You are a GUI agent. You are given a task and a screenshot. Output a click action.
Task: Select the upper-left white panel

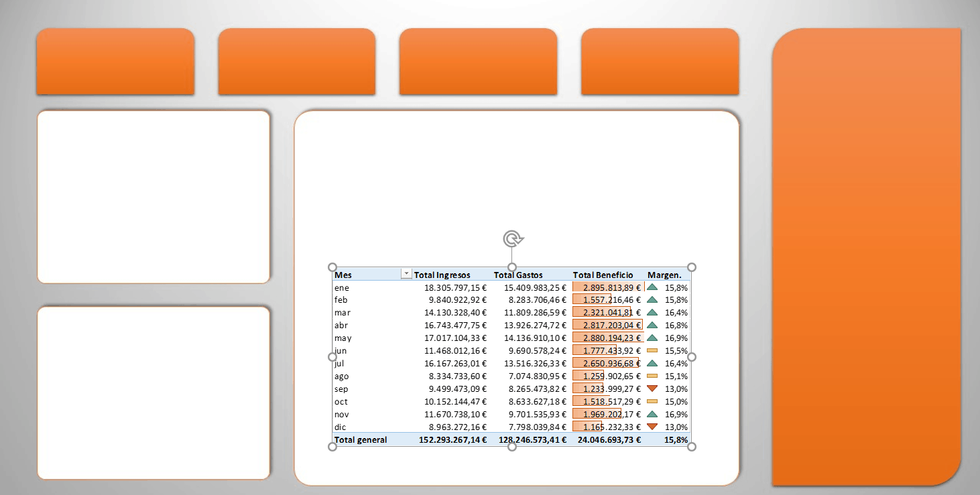click(x=154, y=197)
